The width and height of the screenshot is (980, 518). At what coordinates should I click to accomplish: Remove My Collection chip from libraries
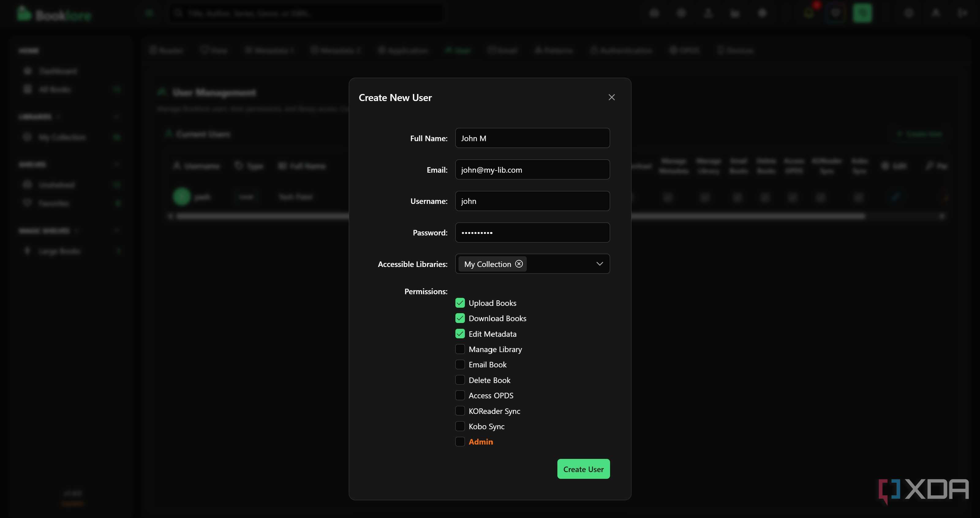tap(519, 264)
